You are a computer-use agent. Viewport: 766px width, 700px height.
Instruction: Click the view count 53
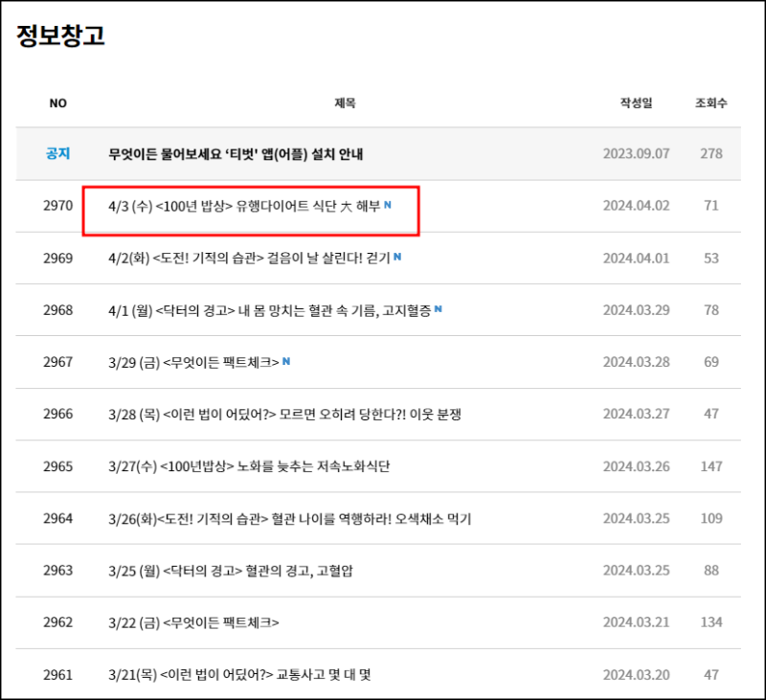click(711, 258)
